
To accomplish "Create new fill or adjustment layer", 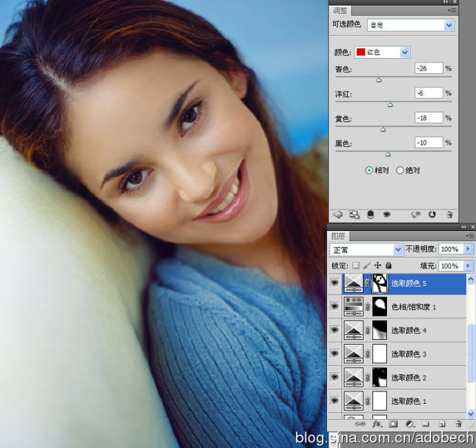I will 410,424.
